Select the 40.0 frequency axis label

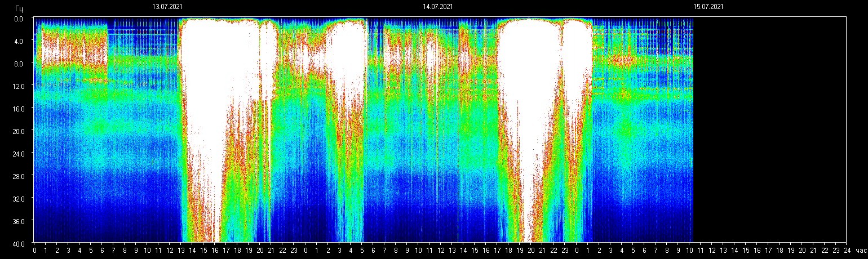pyautogui.click(x=19, y=243)
